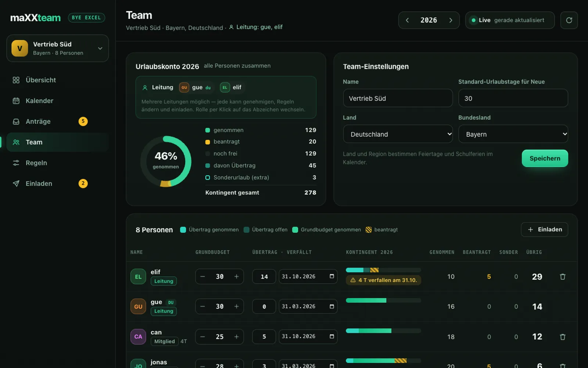
Task: Click the EL avatar in elif's row
Action: [138, 277]
